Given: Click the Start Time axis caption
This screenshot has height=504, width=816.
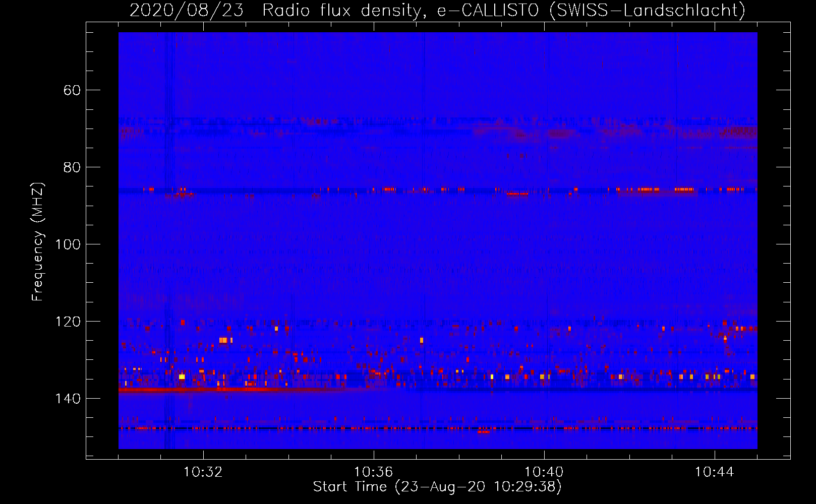Looking at the screenshot, I should coord(437,487).
